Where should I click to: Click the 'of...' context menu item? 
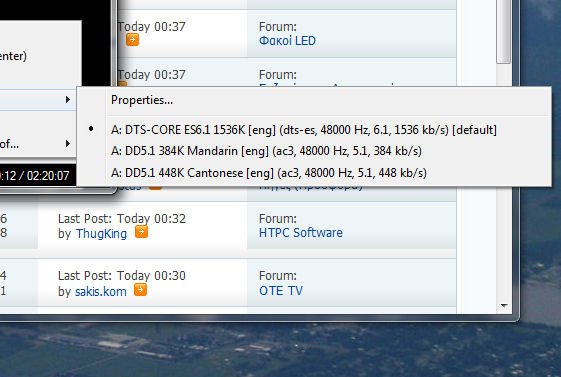(9, 144)
